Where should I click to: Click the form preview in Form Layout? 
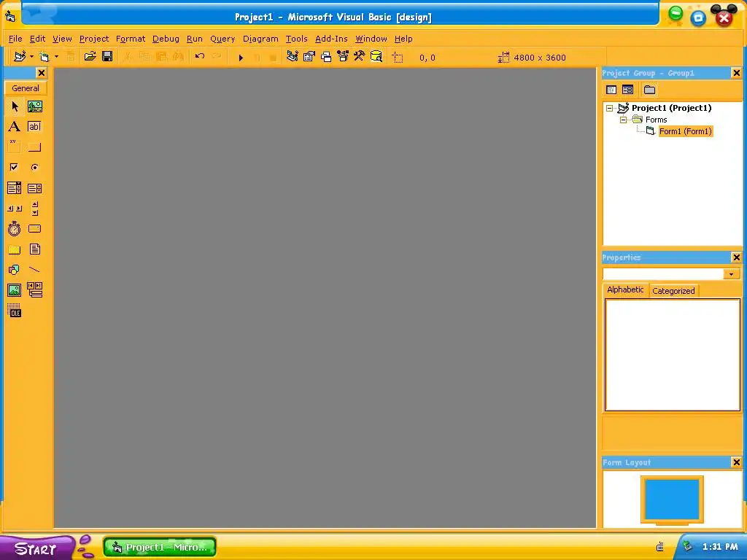pos(672,500)
